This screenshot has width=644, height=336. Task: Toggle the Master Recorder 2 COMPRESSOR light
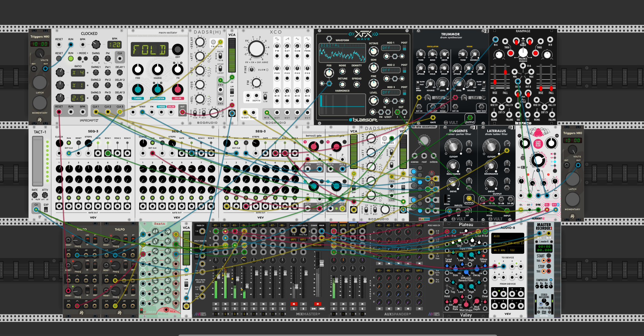click(x=550, y=280)
